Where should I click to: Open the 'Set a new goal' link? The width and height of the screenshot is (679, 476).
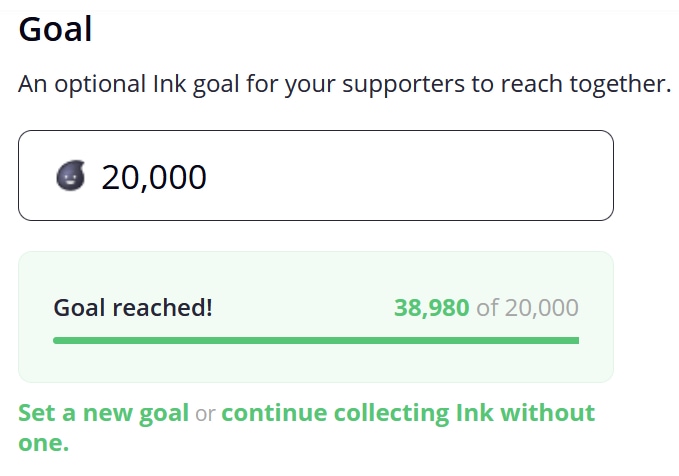coord(103,413)
